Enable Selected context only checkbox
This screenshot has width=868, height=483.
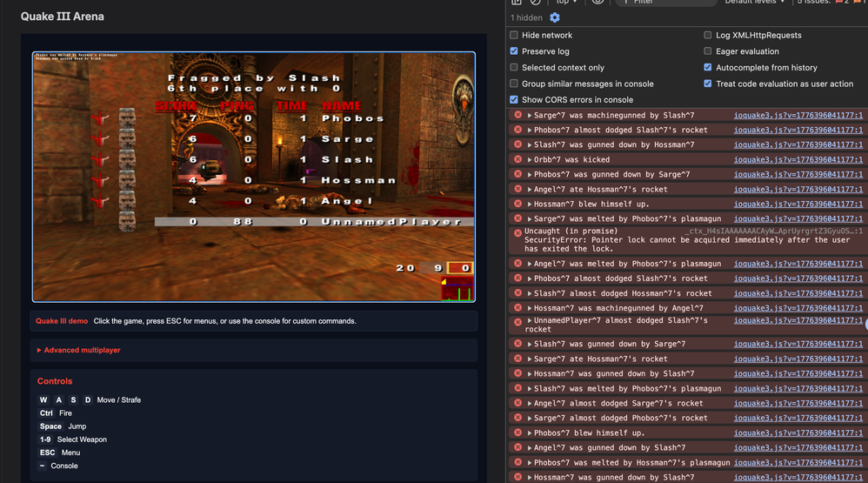click(x=514, y=68)
